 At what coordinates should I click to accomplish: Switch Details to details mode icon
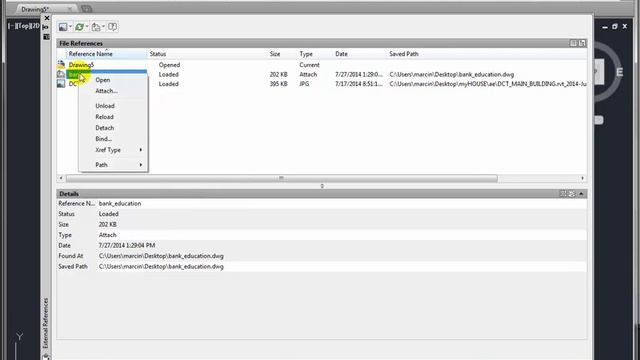pyautogui.click(x=563, y=194)
